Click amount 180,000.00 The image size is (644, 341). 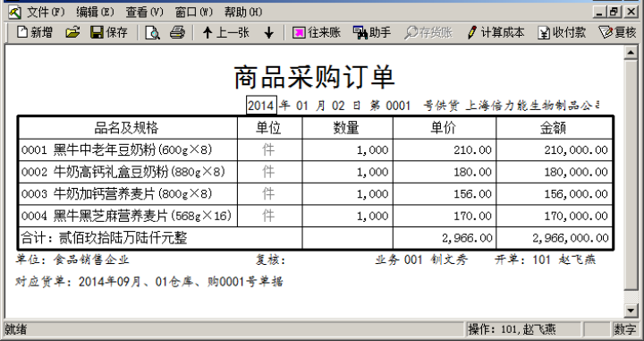pos(554,172)
